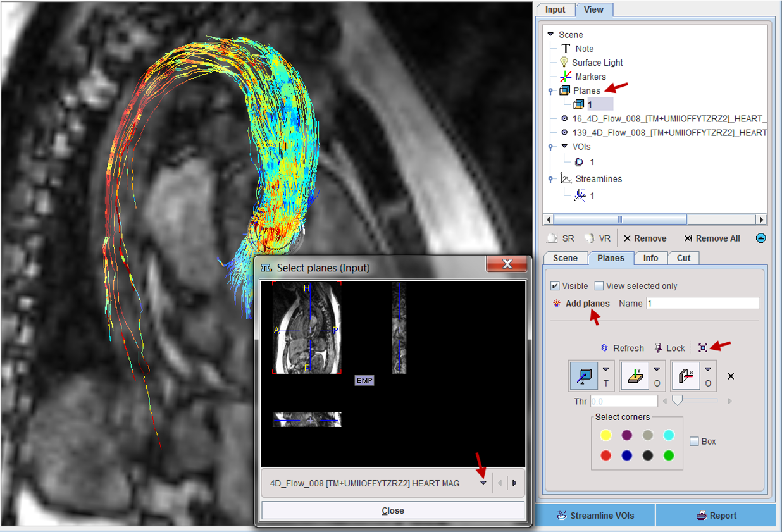Click the Remove button

645,238
